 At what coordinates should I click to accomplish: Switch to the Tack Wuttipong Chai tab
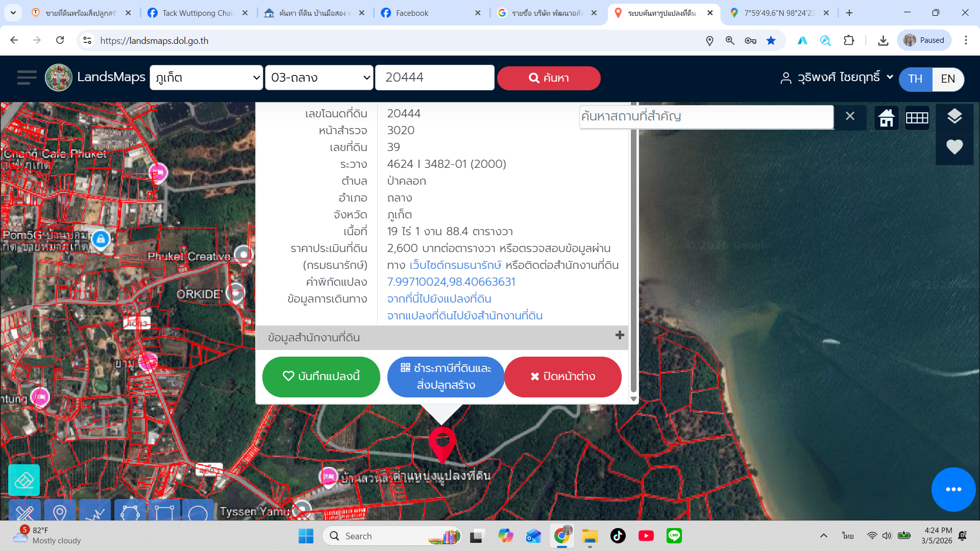click(197, 13)
